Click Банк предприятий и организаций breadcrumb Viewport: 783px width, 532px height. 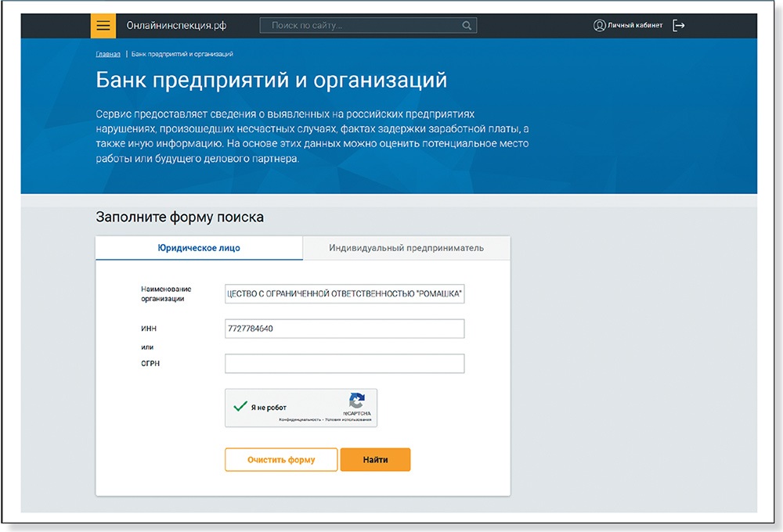[x=182, y=54]
